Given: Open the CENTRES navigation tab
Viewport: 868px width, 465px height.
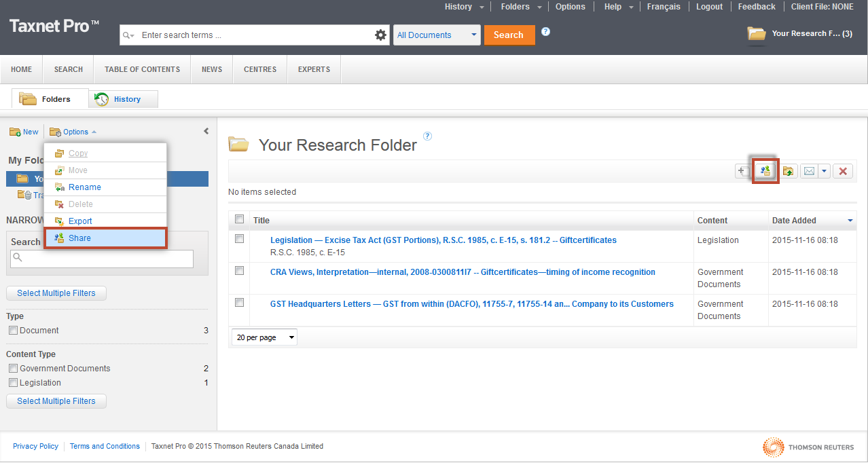Looking at the screenshot, I should pyautogui.click(x=260, y=69).
